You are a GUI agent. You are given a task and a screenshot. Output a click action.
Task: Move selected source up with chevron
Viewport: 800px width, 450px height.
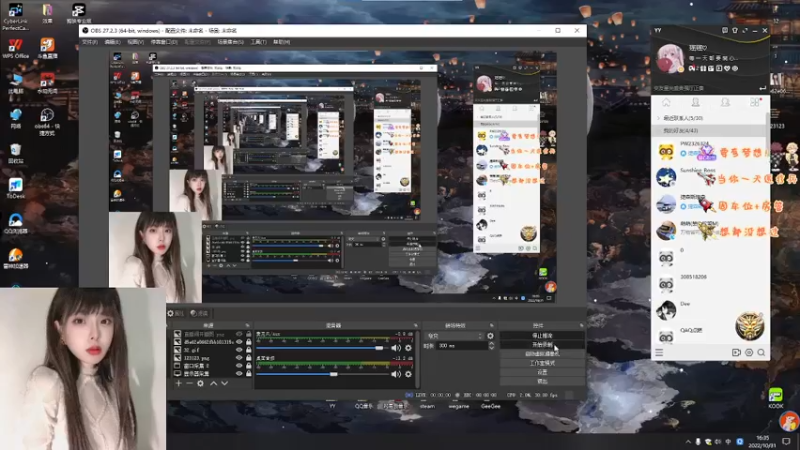click(x=213, y=383)
